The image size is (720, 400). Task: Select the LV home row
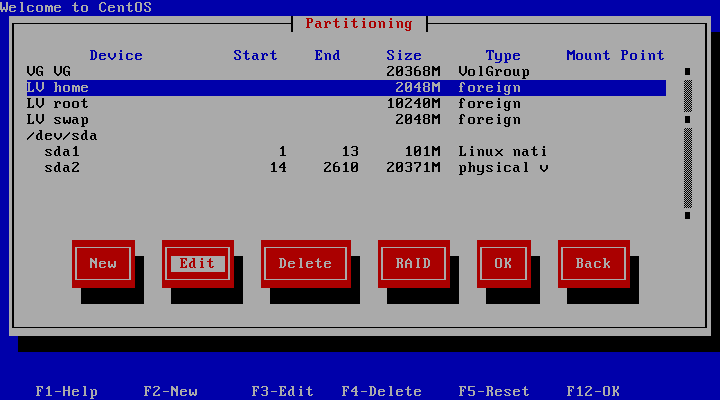[x=345, y=88]
